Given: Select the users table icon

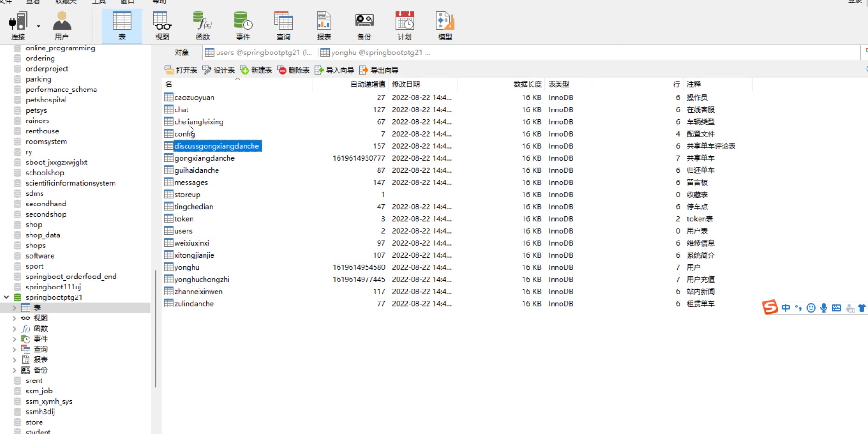Looking at the screenshot, I should tap(169, 231).
